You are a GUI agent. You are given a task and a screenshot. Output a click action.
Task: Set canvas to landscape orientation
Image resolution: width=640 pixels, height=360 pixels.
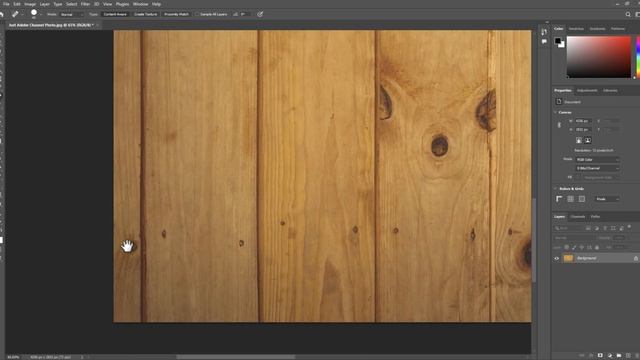(588, 140)
